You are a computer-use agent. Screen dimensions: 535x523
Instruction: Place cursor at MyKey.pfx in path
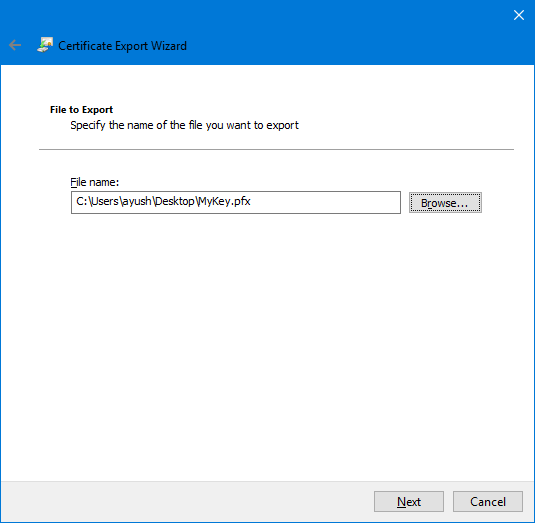(224, 202)
